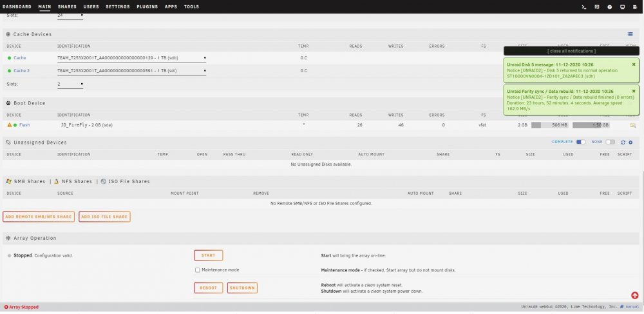Open the USERS menu
Image resolution: width=644 pixels, height=314 pixels.
[x=91, y=7]
